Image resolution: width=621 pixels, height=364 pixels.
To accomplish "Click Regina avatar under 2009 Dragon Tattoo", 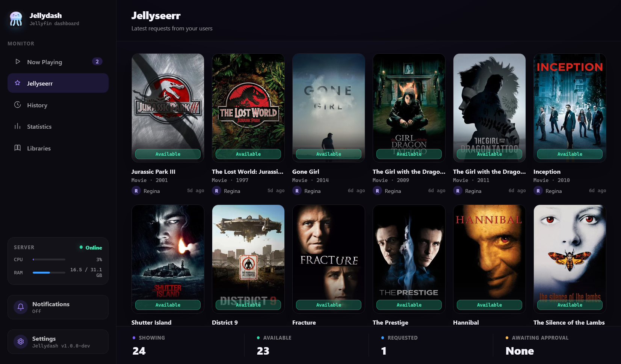I will (x=377, y=191).
